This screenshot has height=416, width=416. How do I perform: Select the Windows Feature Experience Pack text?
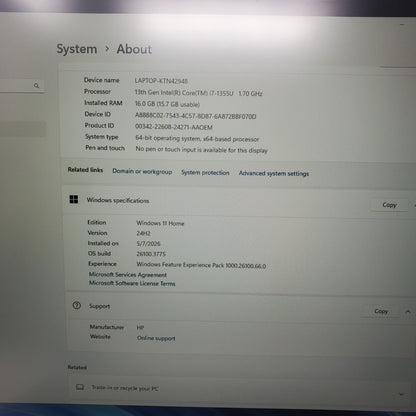pos(201,265)
